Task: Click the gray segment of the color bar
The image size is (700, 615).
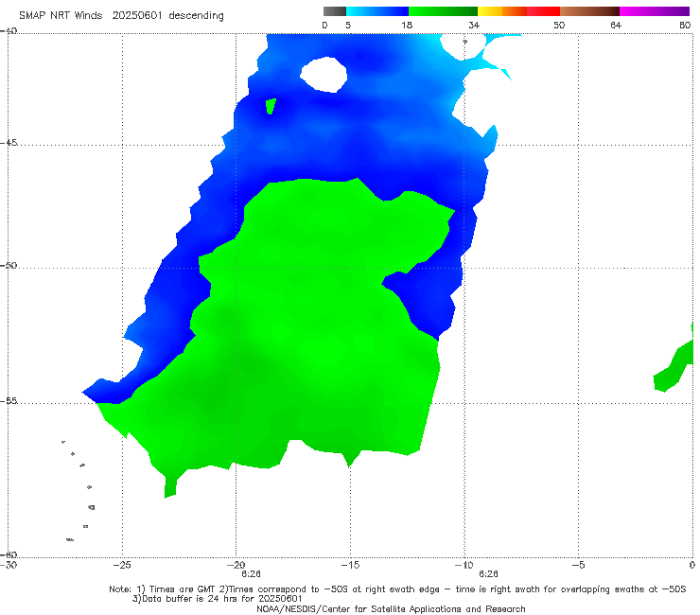Action: click(335, 11)
